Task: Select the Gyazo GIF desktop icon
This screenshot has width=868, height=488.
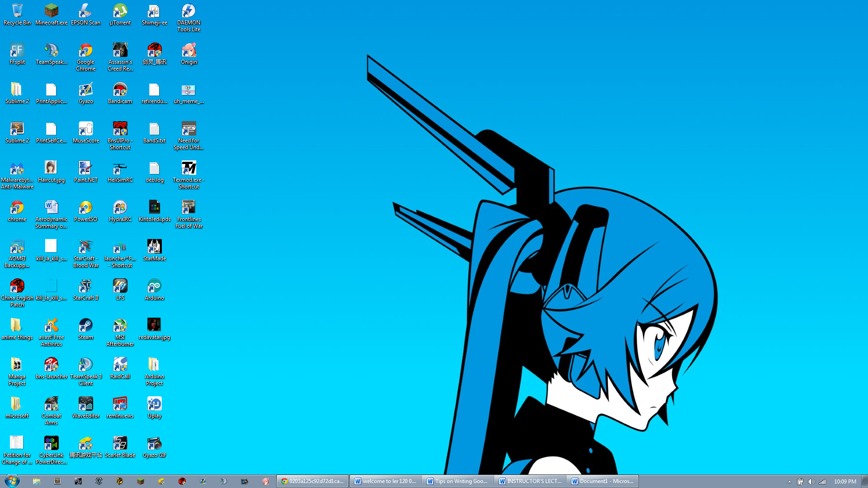Action: pos(154,447)
